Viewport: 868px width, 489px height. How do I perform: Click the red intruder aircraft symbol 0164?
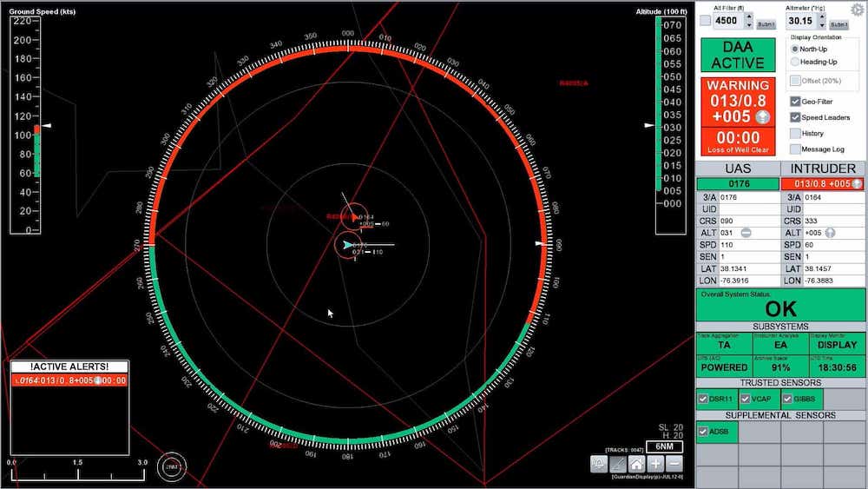(354, 217)
